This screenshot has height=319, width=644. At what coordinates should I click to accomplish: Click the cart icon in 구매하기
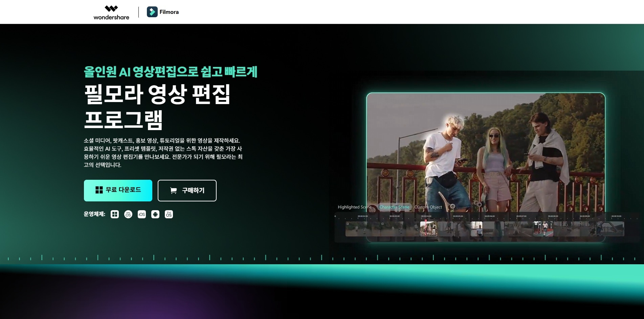click(174, 191)
